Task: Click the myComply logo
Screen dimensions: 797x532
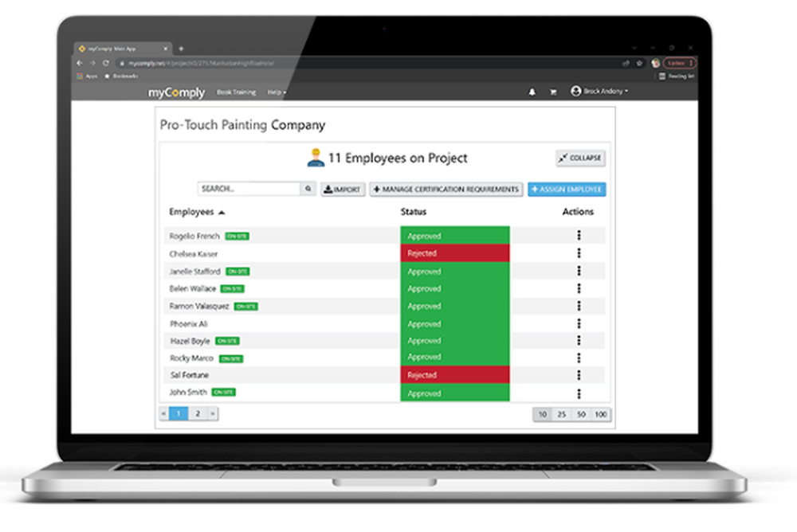Action: click(176, 92)
